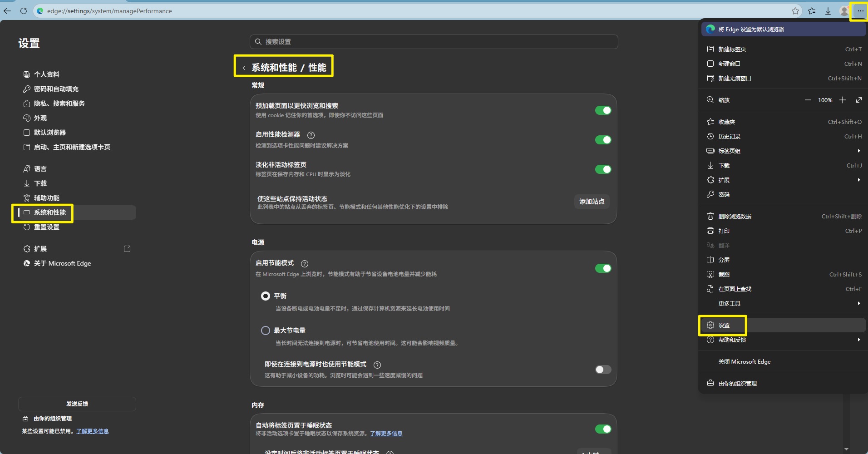Select the 最大节电量 radio button
The image size is (868, 454).
(x=266, y=331)
